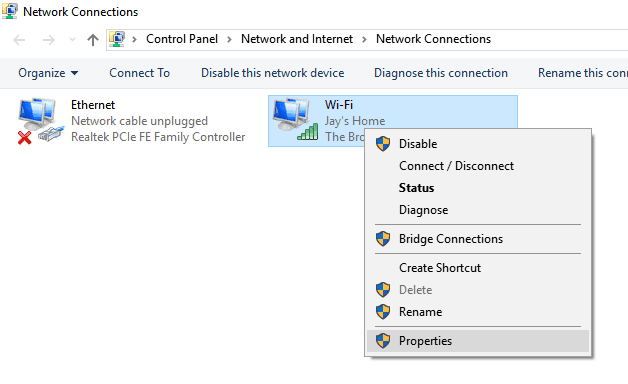Navigate to Network and Internet breadcrumb
This screenshot has height=384, width=628.
click(297, 39)
